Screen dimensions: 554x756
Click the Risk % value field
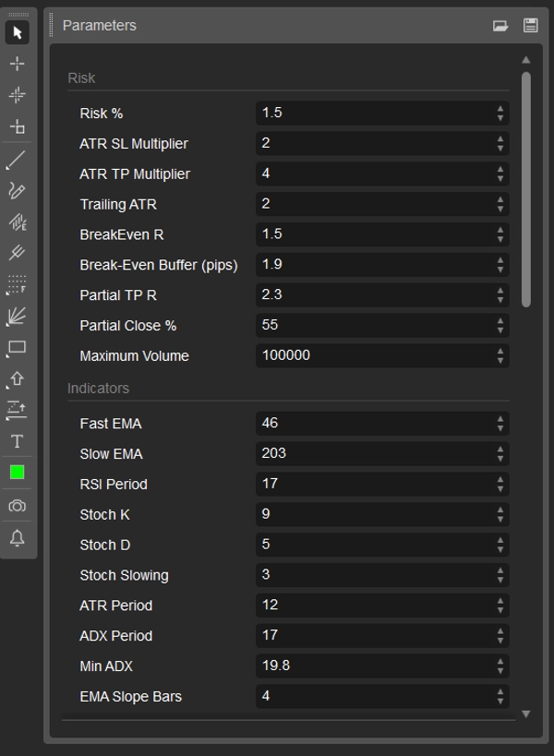coord(382,114)
